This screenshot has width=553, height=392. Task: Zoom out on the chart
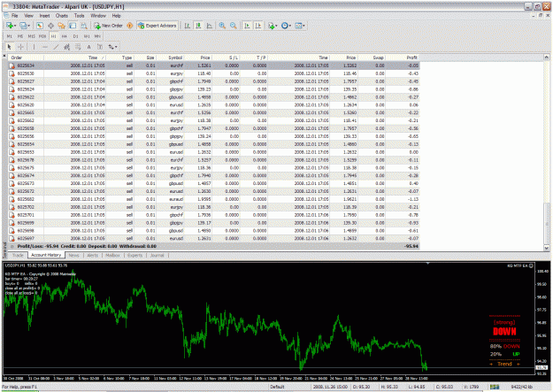click(234, 26)
